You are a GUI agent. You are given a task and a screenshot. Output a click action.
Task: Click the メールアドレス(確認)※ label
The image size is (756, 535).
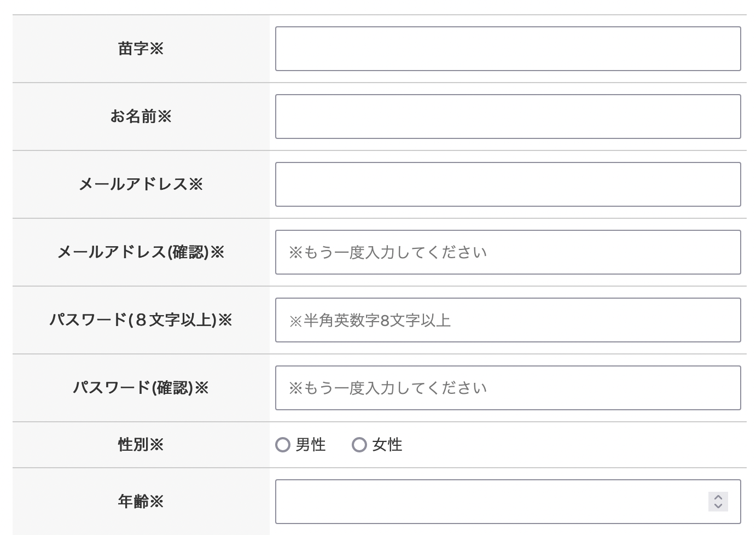[x=141, y=252]
